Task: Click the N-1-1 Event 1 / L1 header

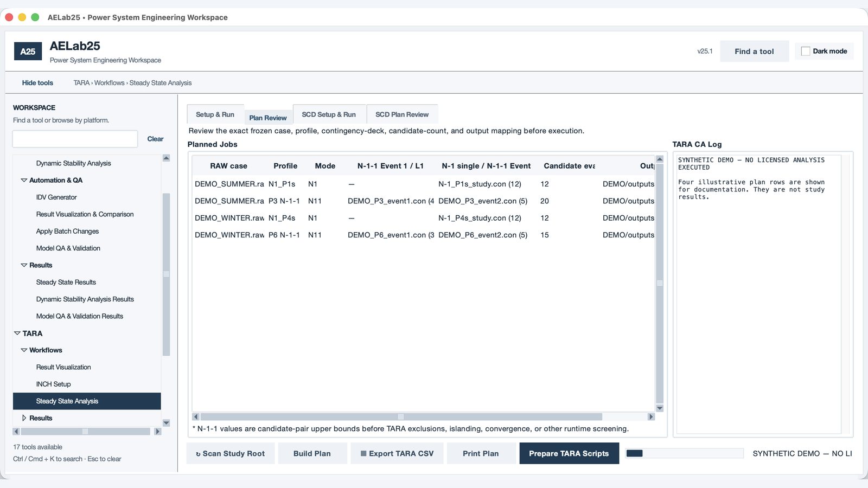Action: [391, 166]
